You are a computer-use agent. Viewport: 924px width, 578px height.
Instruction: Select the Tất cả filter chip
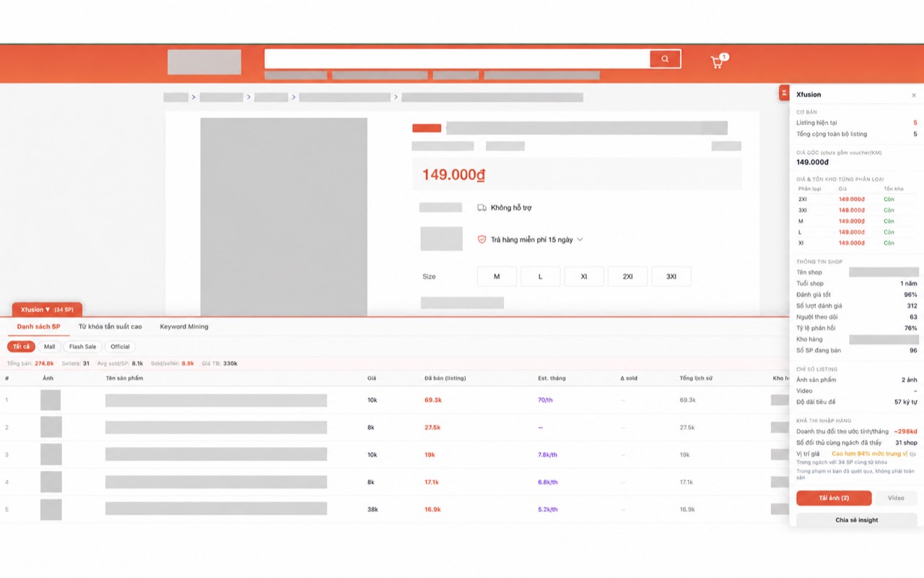22,347
